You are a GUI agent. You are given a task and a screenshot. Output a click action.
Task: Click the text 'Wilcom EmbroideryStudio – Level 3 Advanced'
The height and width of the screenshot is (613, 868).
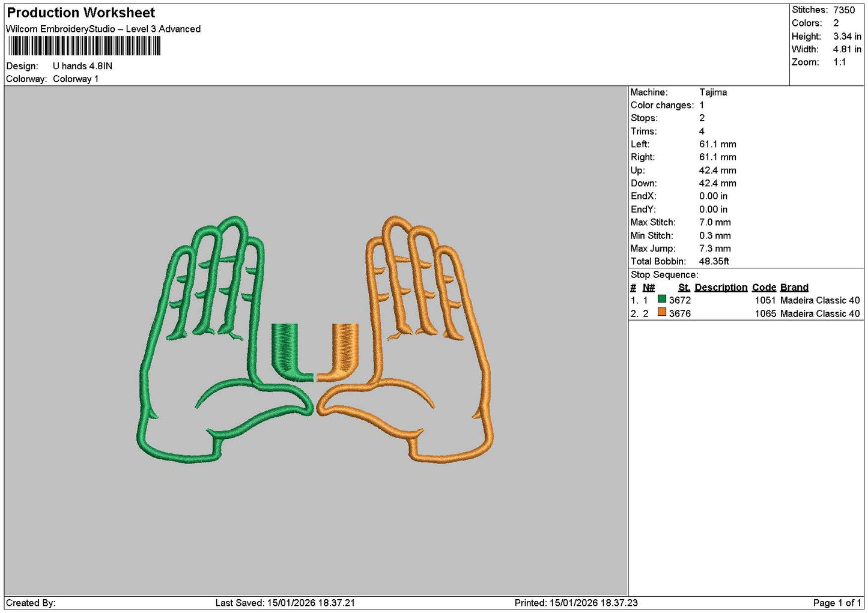click(103, 29)
